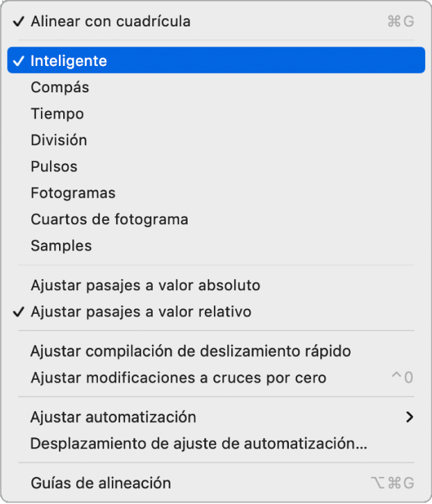Screen dimensions: 432x504
Task: Click the chevron arrow beside Ajustar automatización
Action: [410, 417]
